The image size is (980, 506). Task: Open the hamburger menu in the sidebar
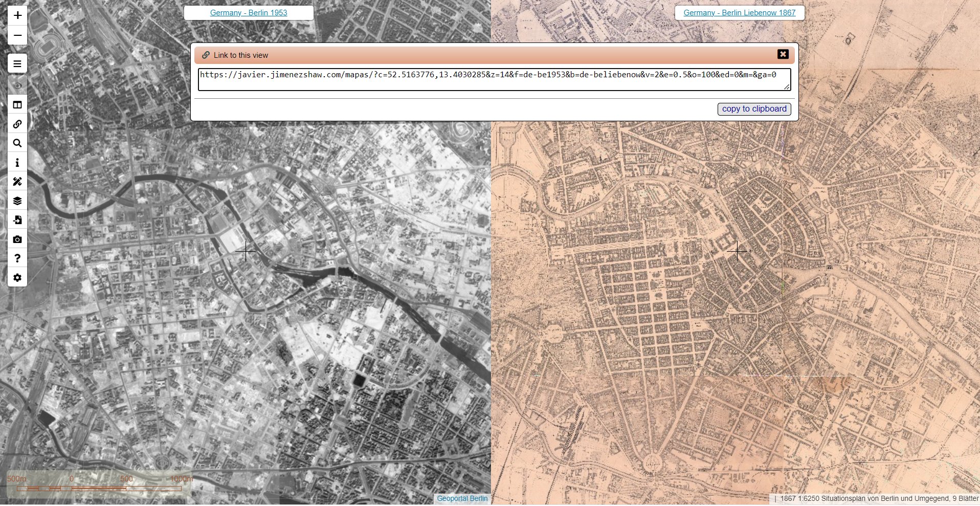tap(17, 64)
